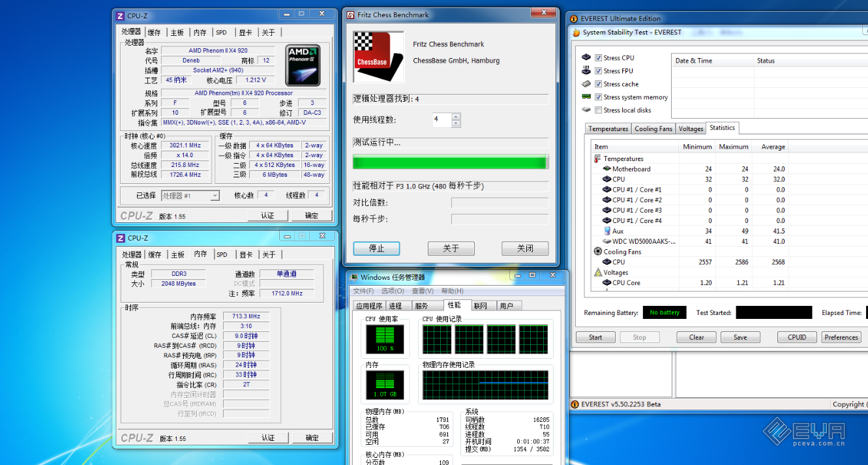The height and width of the screenshot is (465, 868).
Task: Click the Cooling Fans category icon
Action: click(x=597, y=252)
